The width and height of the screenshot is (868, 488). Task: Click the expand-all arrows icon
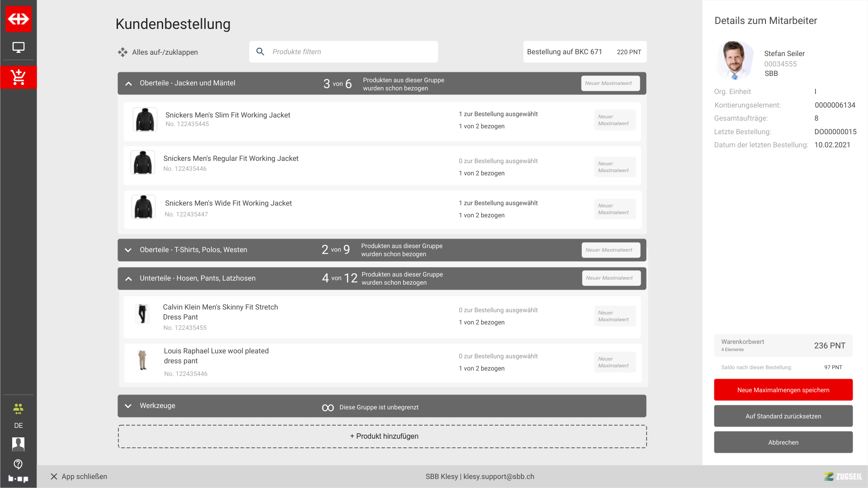(122, 52)
